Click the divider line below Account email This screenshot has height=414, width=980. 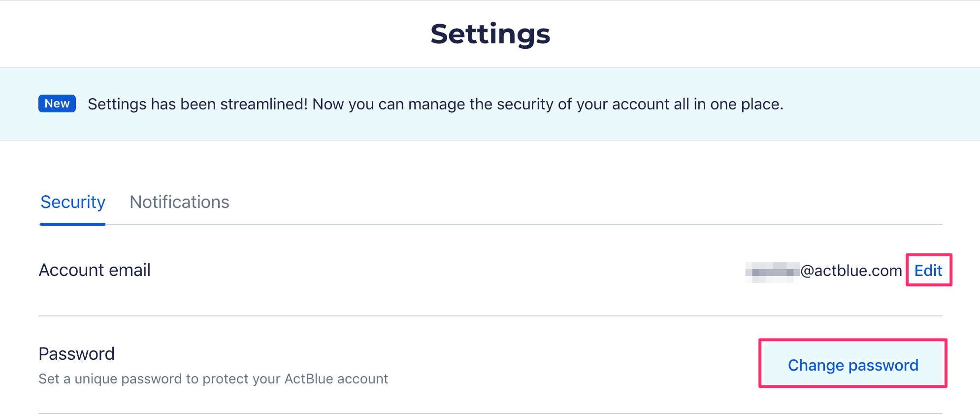[490, 316]
